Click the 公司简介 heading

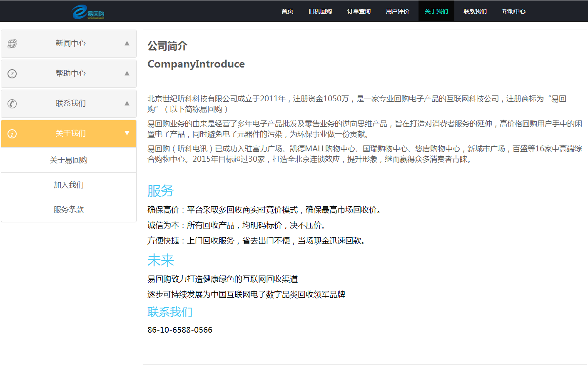coord(167,46)
